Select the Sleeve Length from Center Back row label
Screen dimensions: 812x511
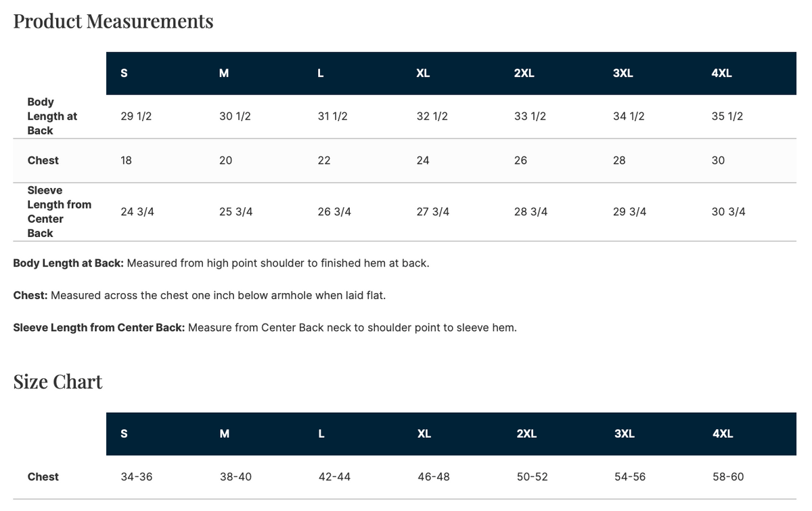59,212
